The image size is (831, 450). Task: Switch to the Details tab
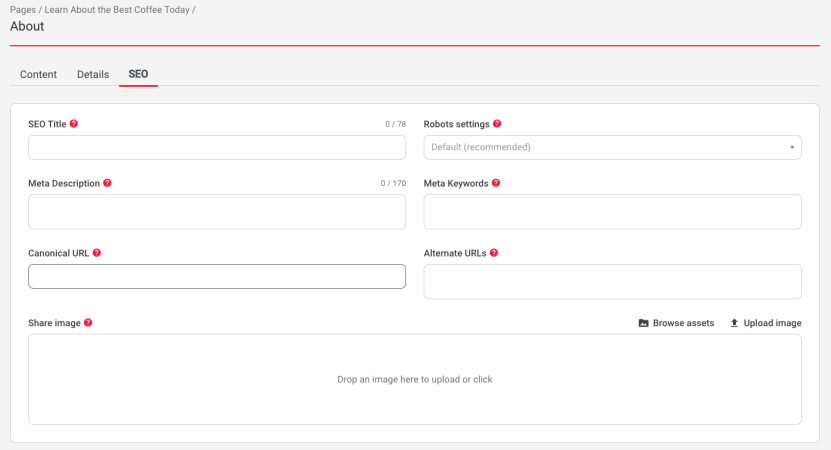(93, 74)
